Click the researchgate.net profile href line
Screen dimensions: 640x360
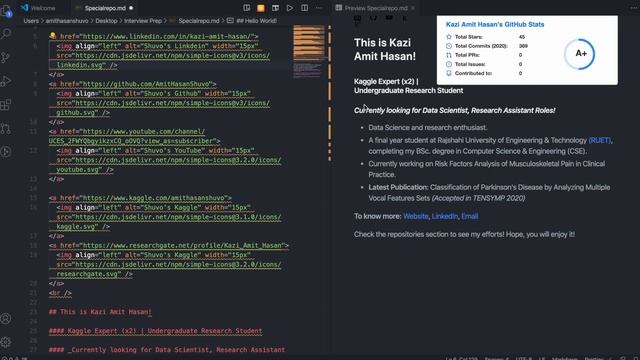tap(169, 245)
